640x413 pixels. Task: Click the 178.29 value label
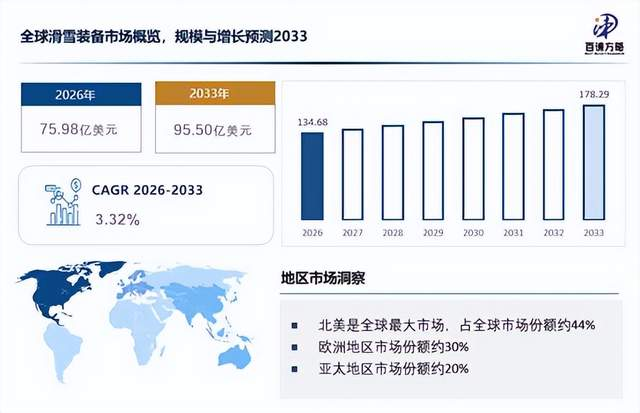[x=594, y=94]
